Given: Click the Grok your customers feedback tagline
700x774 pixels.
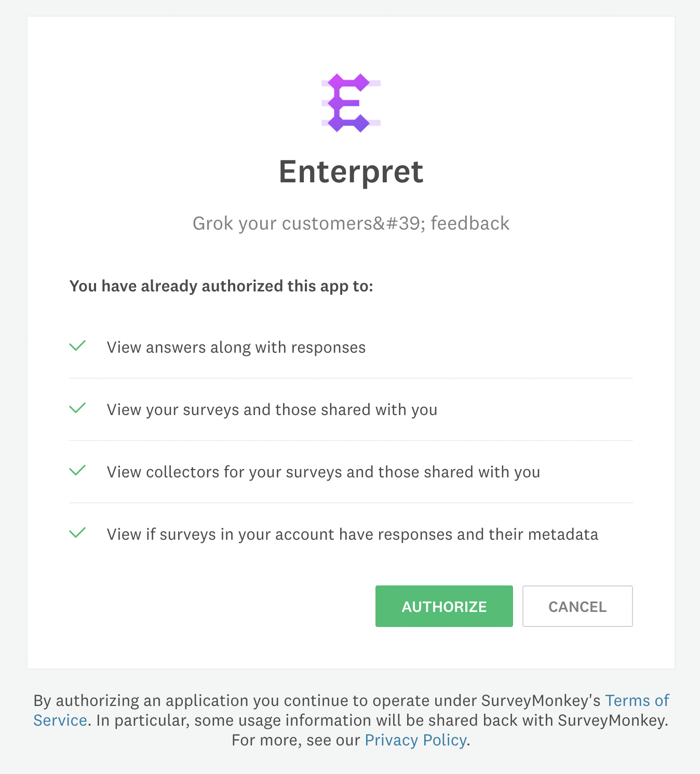Looking at the screenshot, I should coord(351,223).
